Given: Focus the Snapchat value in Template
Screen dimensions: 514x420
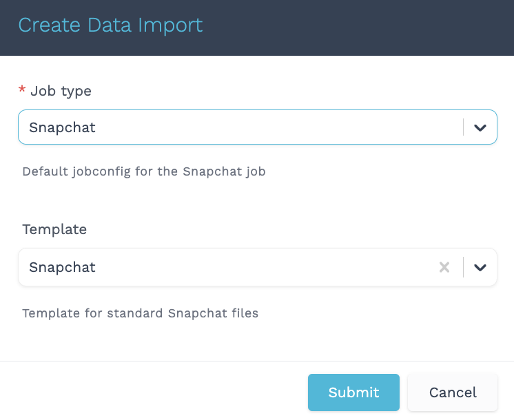Looking at the screenshot, I should [62, 267].
